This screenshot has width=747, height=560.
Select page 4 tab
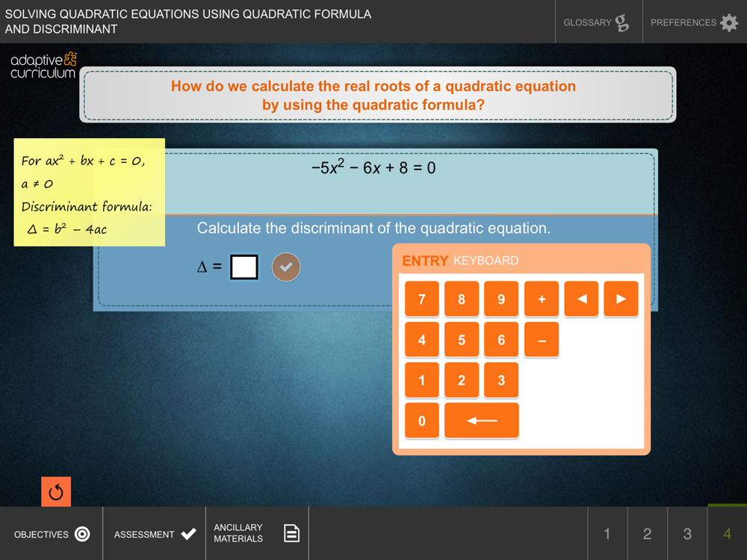click(728, 534)
